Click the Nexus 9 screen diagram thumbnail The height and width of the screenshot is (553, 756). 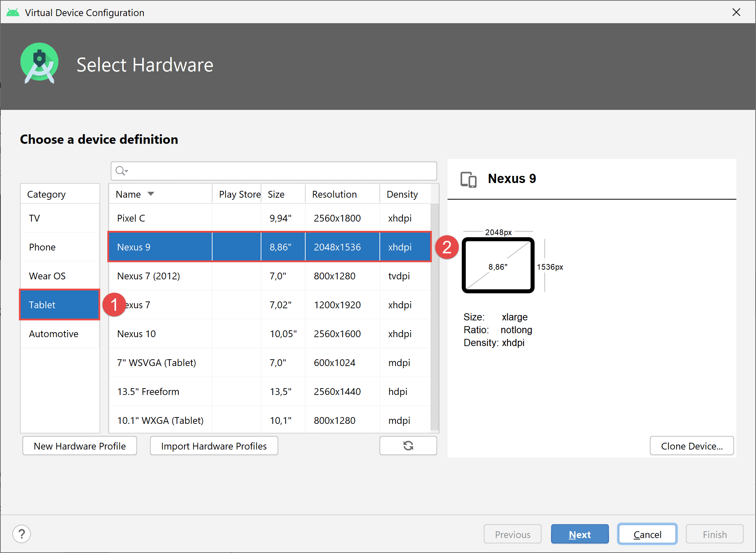click(498, 265)
